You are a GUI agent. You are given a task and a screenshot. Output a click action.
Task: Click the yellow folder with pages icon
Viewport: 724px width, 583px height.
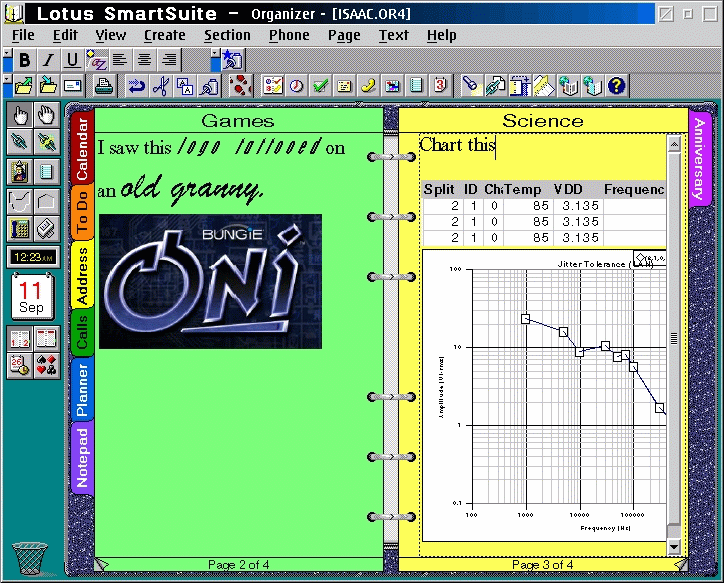tap(544, 86)
